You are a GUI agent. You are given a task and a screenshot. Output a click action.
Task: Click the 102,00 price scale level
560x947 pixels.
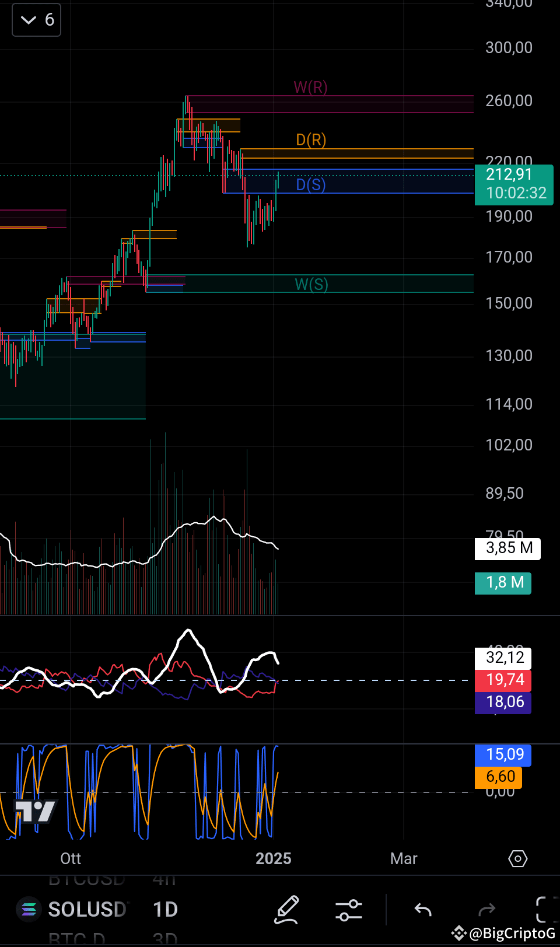coord(509,445)
